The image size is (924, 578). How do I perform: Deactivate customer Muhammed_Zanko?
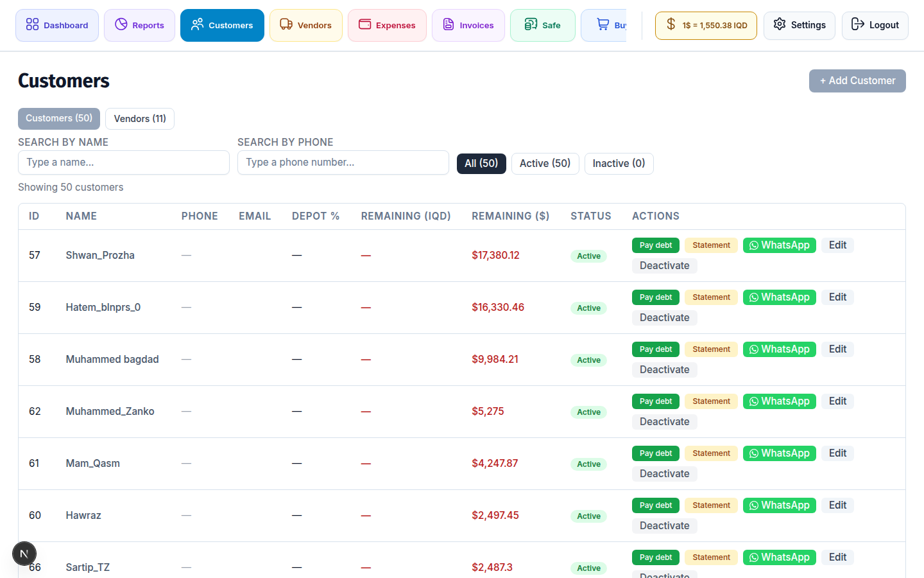pyautogui.click(x=665, y=422)
